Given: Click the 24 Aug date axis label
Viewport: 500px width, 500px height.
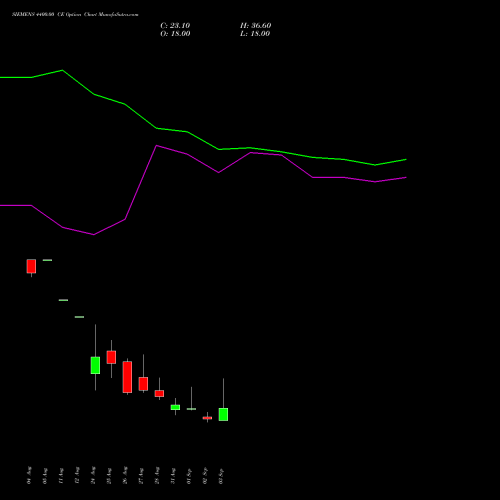Looking at the screenshot, I should (93, 475).
